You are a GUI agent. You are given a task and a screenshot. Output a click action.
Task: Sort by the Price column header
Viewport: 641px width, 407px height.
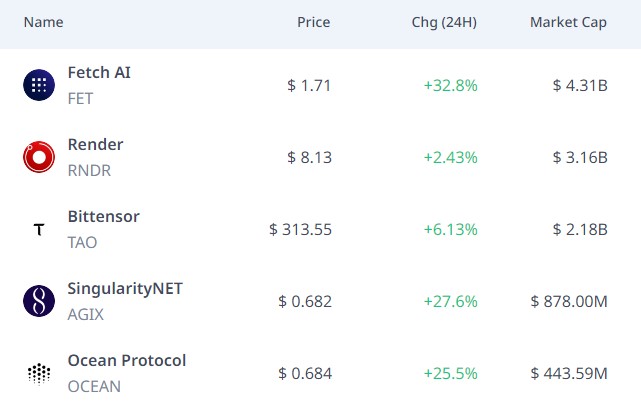(313, 22)
